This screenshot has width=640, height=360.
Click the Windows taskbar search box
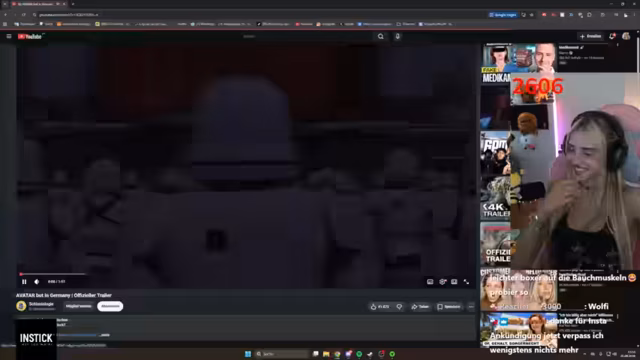282,354
